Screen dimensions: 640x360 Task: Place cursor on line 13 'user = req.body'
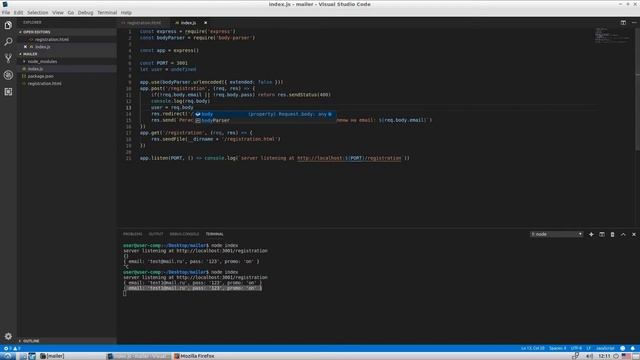click(172, 108)
